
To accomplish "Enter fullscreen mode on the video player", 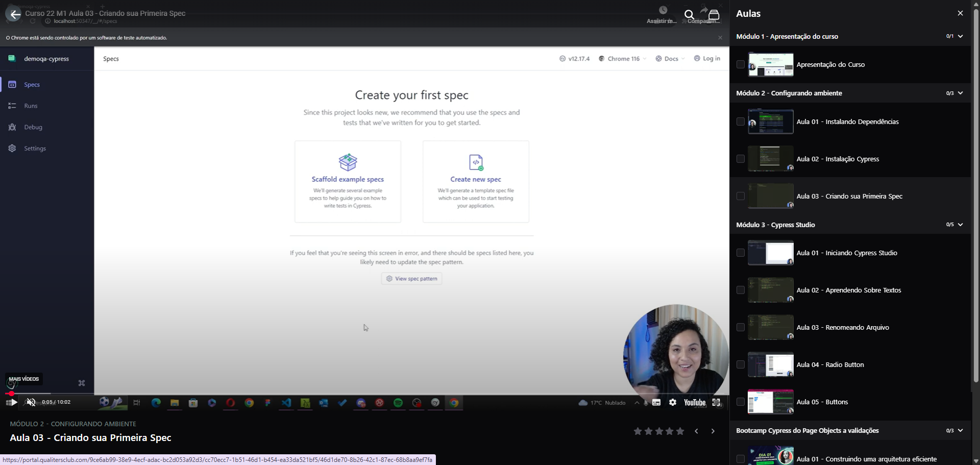I will pyautogui.click(x=717, y=403).
